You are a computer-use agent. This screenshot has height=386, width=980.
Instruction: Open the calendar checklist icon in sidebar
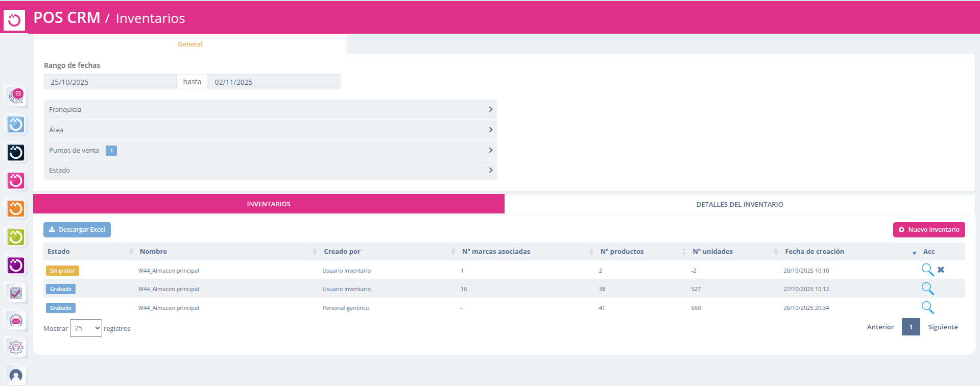point(16,293)
